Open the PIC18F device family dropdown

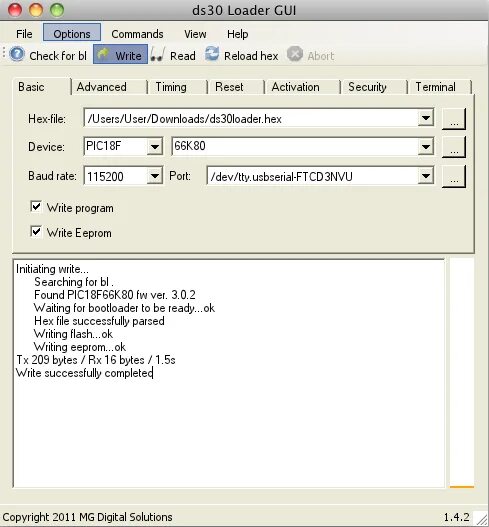pos(155,147)
